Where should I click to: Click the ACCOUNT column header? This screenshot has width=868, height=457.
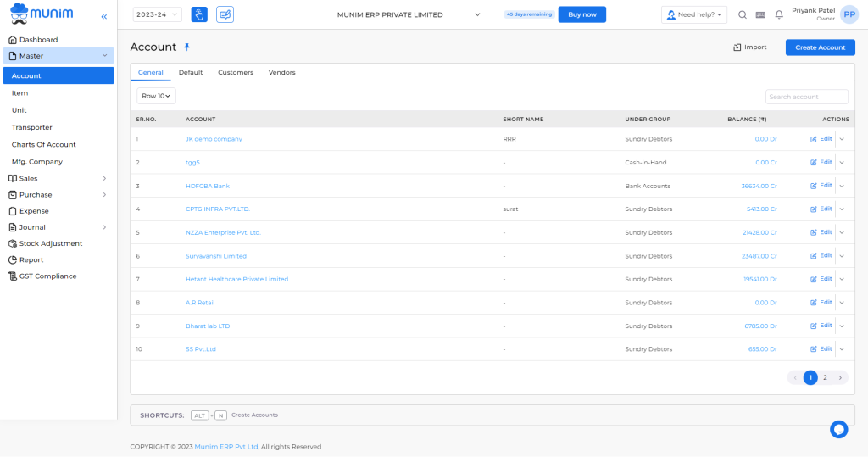200,119
